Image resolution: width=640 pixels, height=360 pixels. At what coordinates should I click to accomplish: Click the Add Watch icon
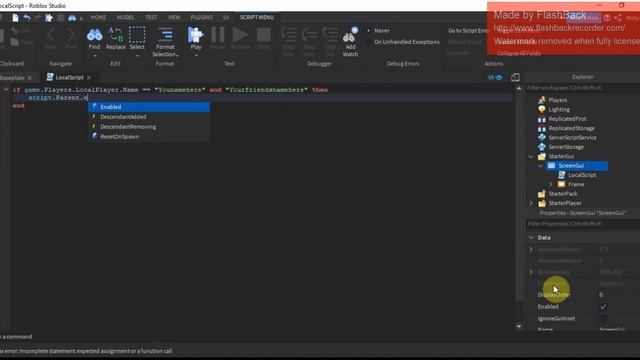click(350, 36)
